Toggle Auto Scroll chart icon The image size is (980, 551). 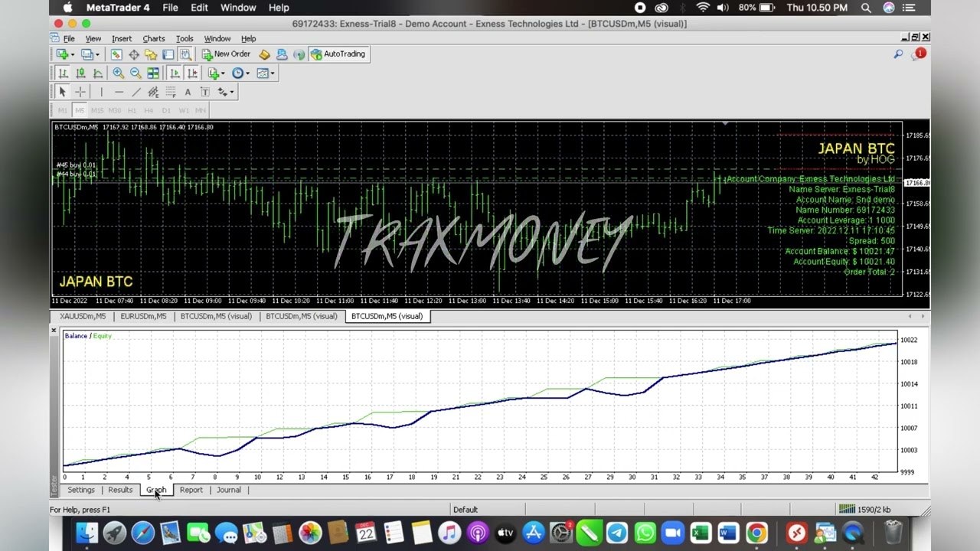pyautogui.click(x=175, y=73)
